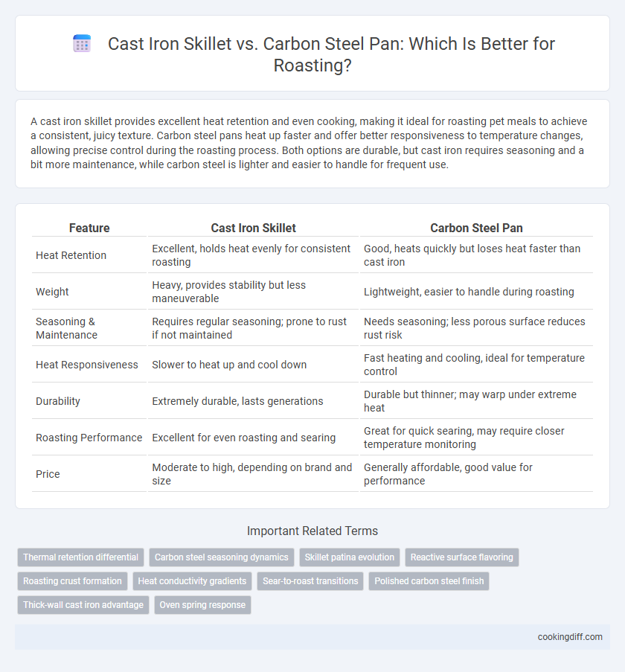The width and height of the screenshot is (625, 672).
Task: Open the Thick-wall cast iron advantage tag
Action: coord(83,605)
